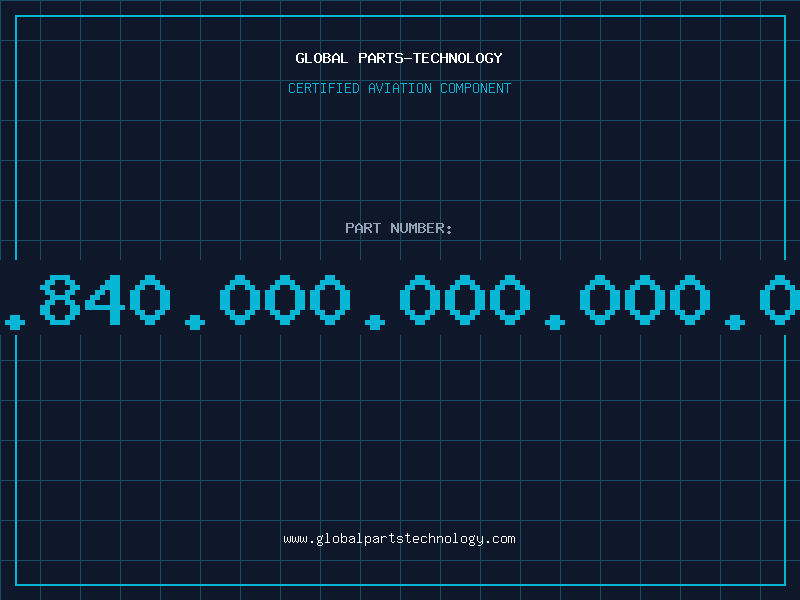Open the www.globalpartstechnology.com link

(399, 539)
